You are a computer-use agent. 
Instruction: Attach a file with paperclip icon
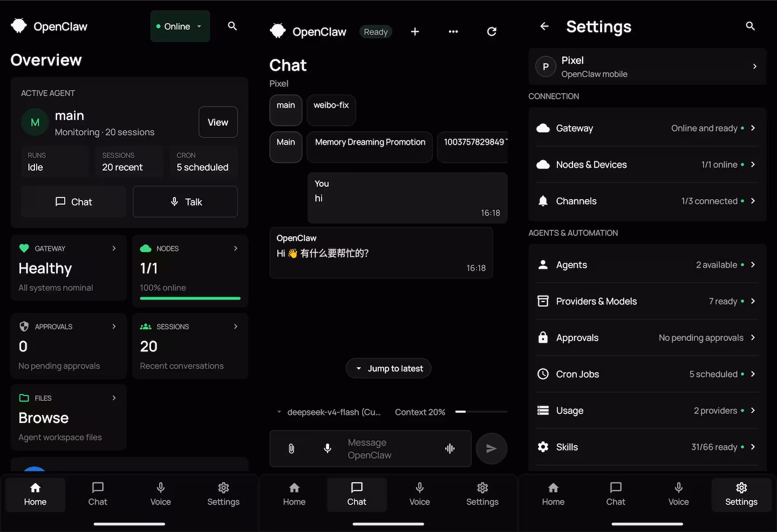(291, 448)
